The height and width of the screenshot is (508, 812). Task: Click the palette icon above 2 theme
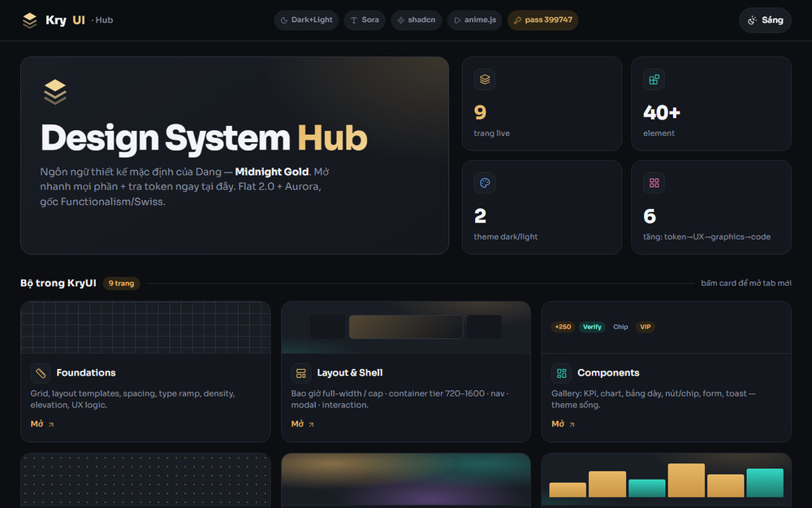(x=485, y=182)
